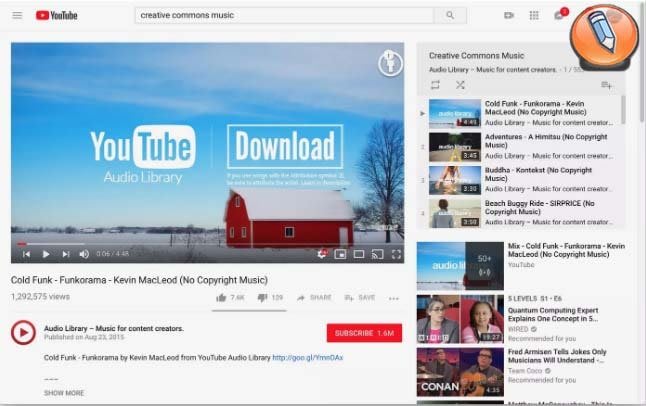Open the player settings gear

[x=322, y=254]
